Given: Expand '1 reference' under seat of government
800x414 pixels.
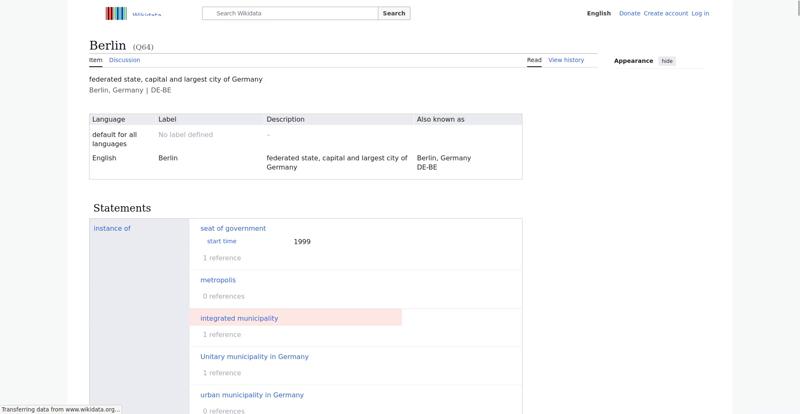Looking at the screenshot, I should click(x=222, y=258).
